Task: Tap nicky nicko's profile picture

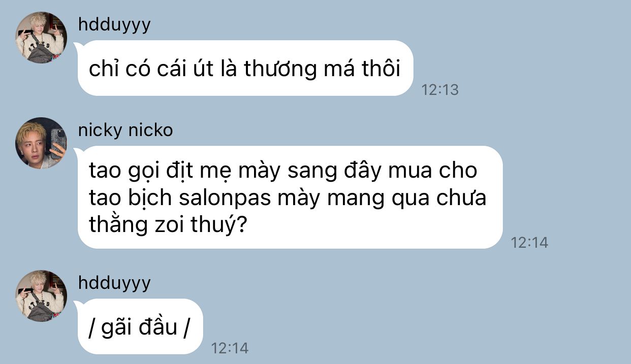Action: [41, 143]
